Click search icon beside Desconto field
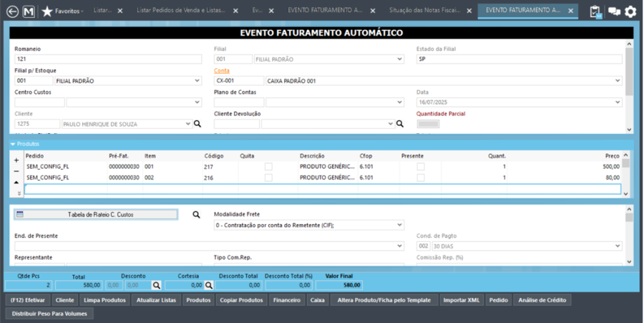The width and height of the screenshot is (644, 323). (157, 285)
